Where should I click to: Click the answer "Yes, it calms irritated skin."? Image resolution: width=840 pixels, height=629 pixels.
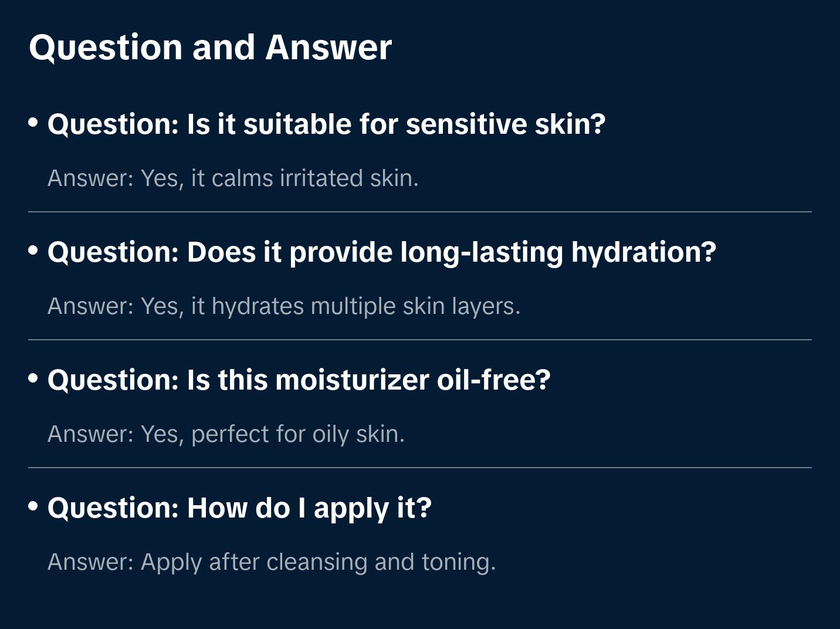233,178
